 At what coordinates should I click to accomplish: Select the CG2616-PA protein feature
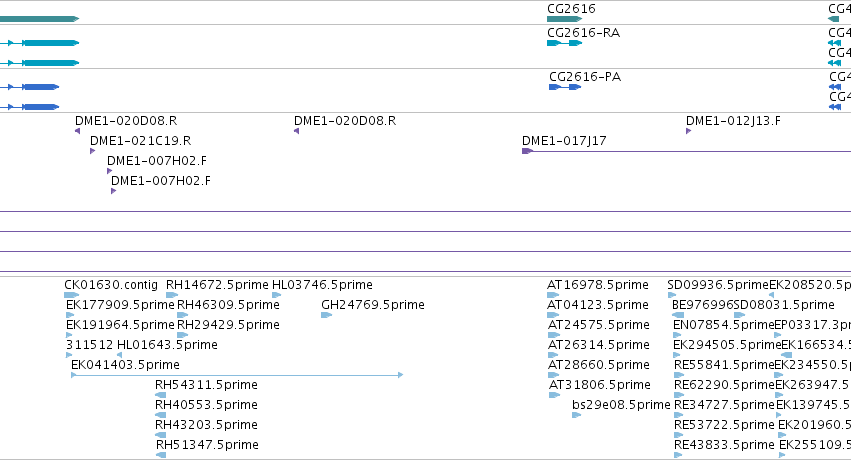pyautogui.click(x=565, y=87)
